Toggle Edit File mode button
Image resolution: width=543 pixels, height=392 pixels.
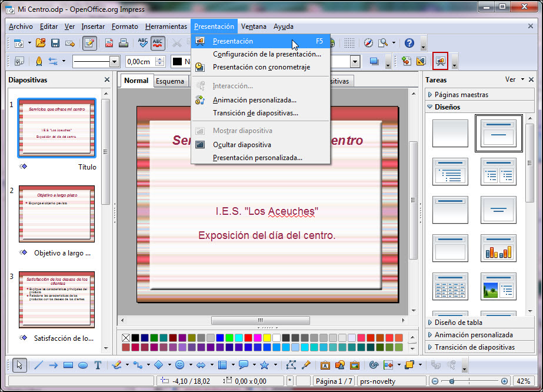(x=89, y=44)
